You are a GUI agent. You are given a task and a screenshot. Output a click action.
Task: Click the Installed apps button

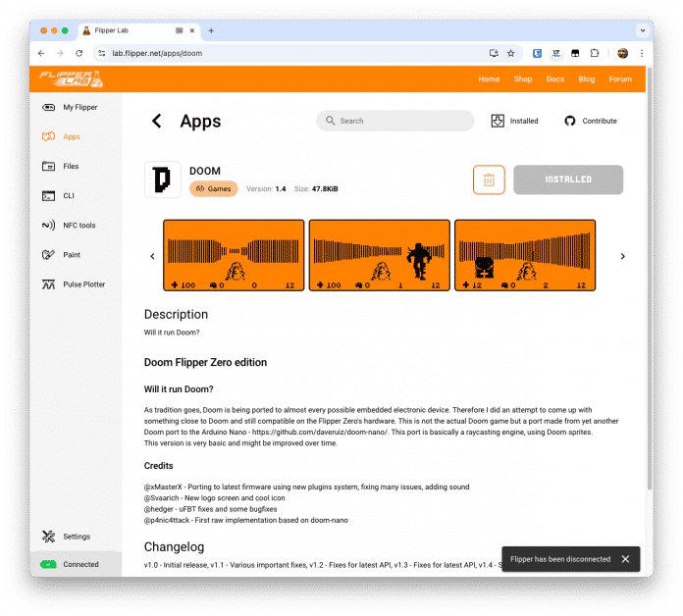[514, 121]
